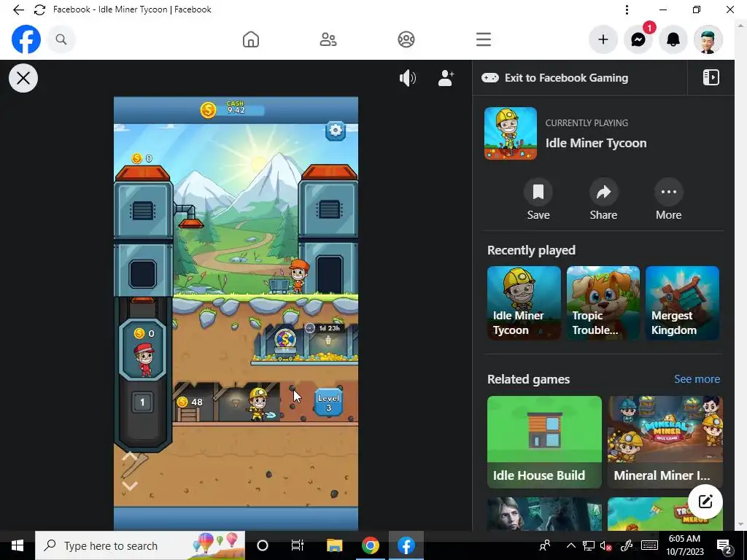This screenshot has height=560, width=747.
Task: Close the game with the X button
Action: coord(23,77)
